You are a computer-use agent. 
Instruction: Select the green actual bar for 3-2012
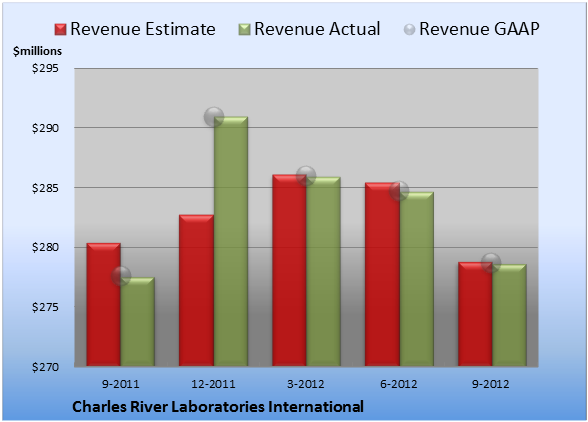click(323, 272)
